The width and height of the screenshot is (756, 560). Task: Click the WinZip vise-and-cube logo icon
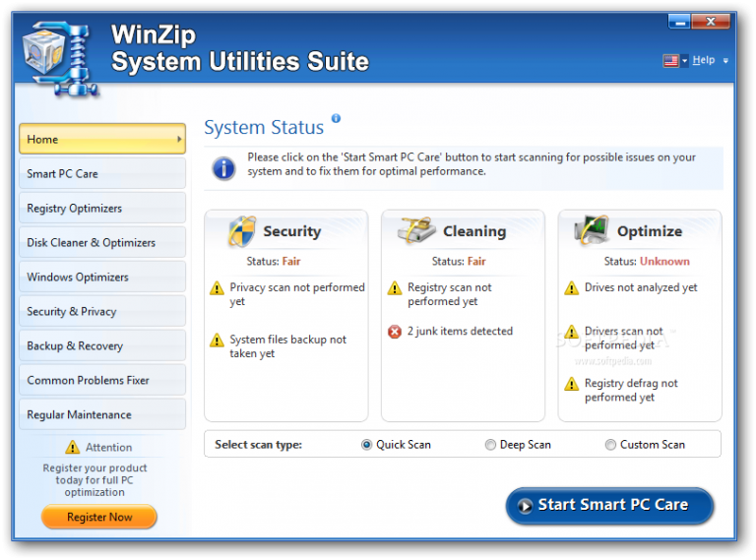pyautogui.click(x=61, y=58)
